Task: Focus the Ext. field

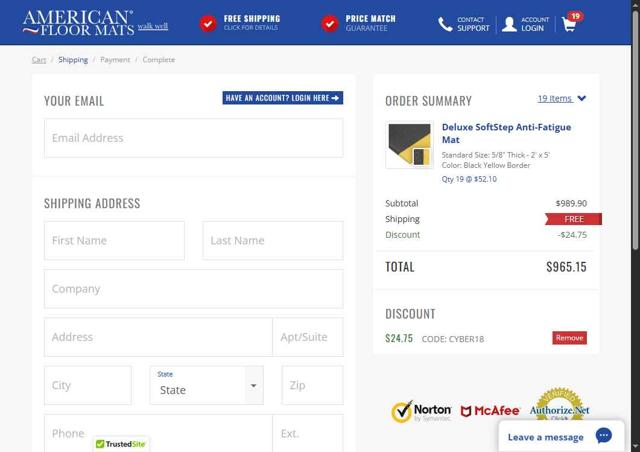Action: [308, 433]
